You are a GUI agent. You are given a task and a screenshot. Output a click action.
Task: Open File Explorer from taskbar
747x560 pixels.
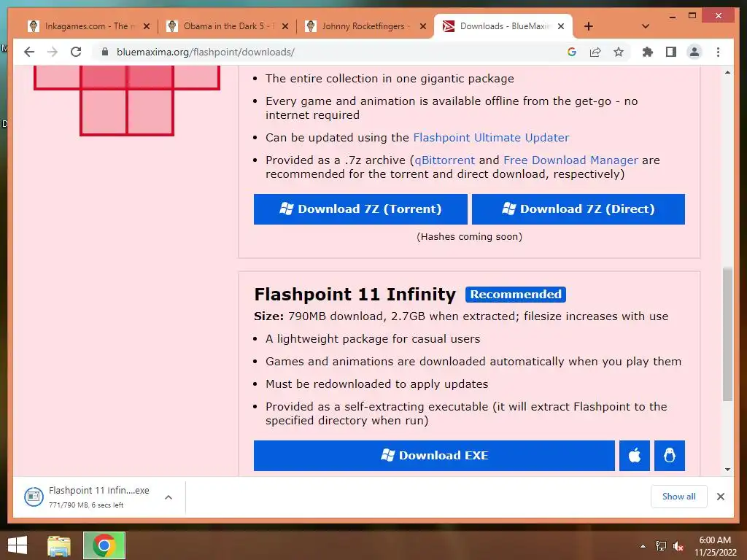pos(59,545)
